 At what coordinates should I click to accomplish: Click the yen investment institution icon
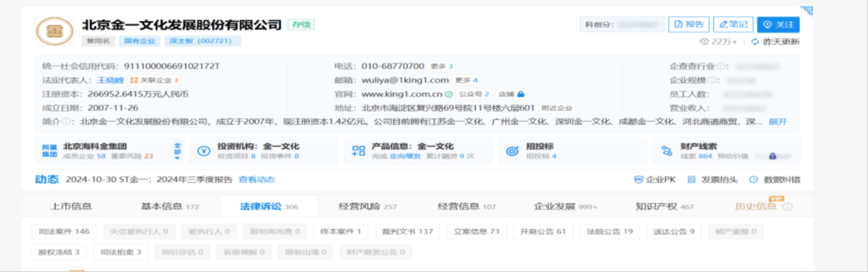203,151
